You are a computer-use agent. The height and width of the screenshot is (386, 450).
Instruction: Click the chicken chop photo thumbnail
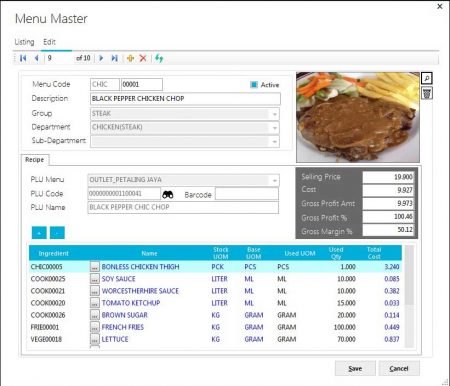(358, 117)
